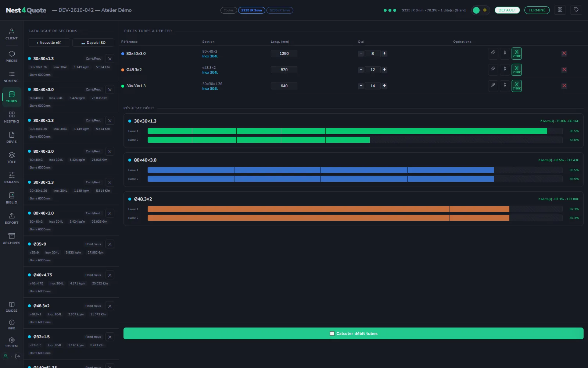The height and width of the screenshot is (368, 588).
Task: Open Params in the sidebar
Action: [11, 178]
